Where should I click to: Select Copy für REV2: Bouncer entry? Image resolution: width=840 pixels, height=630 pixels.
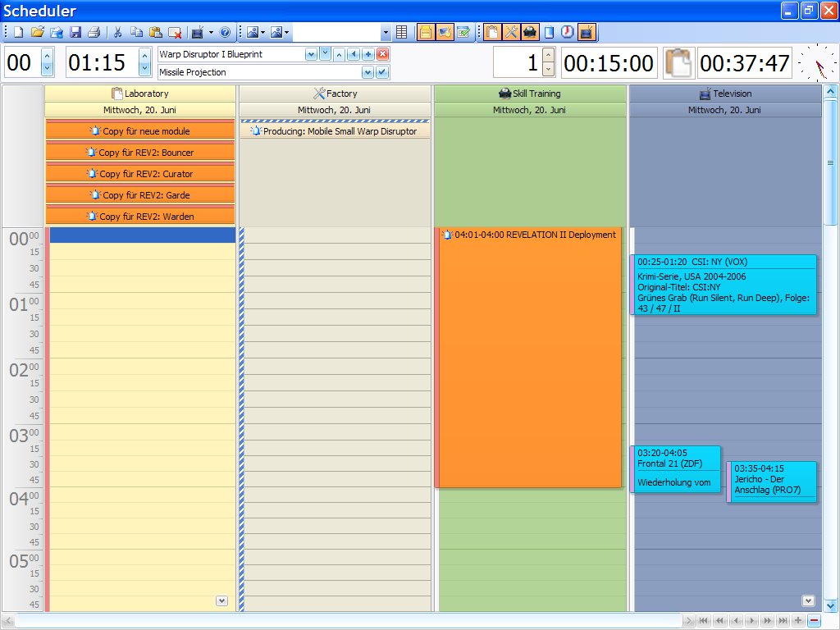click(x=140, y=152)
